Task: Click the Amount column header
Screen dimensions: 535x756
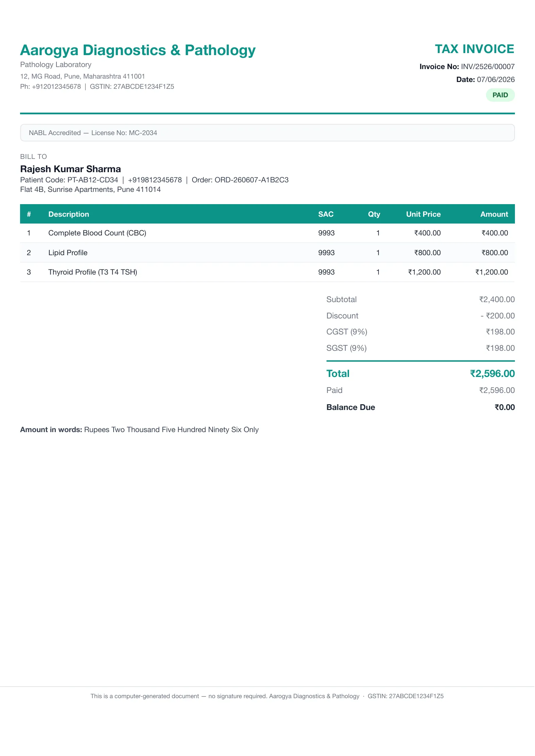Action: coord(494,214)
